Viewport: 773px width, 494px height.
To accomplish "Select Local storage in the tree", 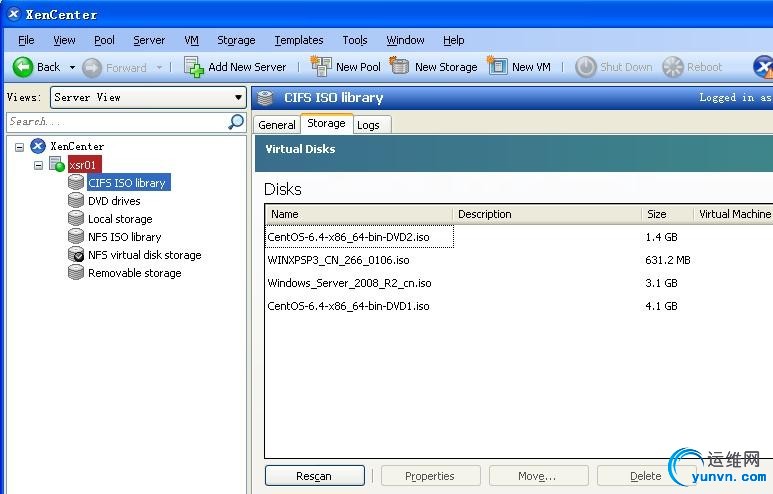I will (x=120, y=219).
